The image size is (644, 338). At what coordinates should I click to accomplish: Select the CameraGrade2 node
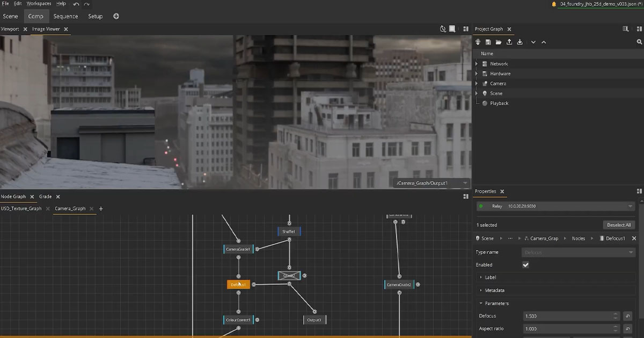tap(399, 285)
